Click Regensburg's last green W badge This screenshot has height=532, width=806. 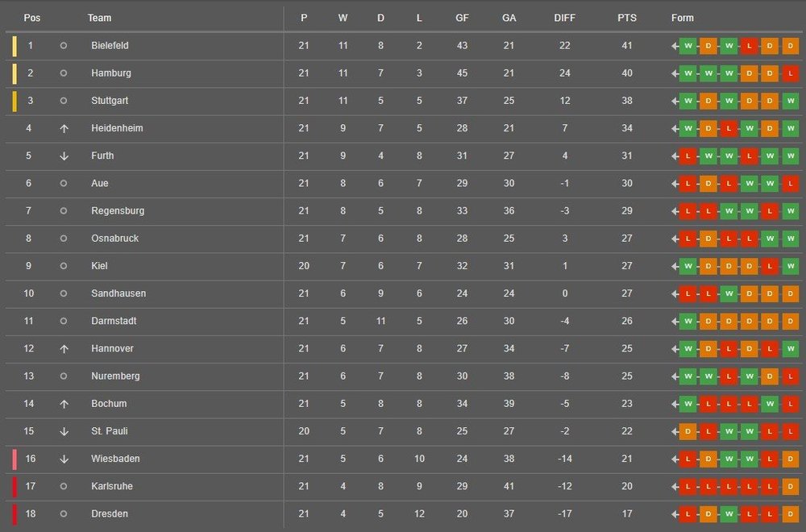pyautogui.click(x=790, y=210)
